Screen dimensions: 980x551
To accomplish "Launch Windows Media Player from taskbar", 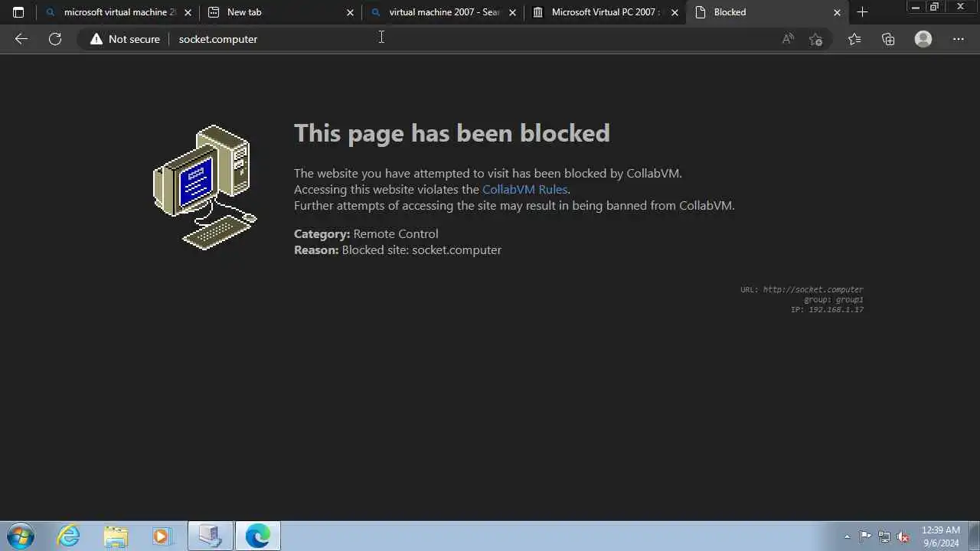I will 162,536.
